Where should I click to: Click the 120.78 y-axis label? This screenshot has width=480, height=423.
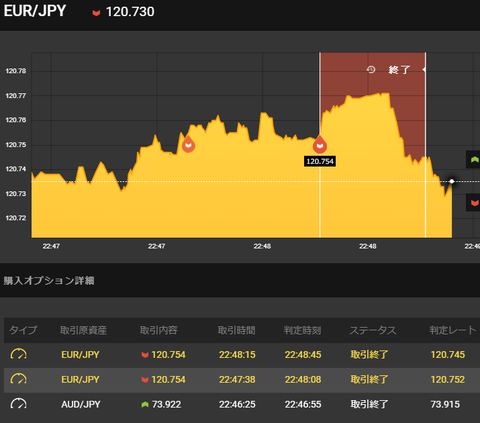point(16,71)
